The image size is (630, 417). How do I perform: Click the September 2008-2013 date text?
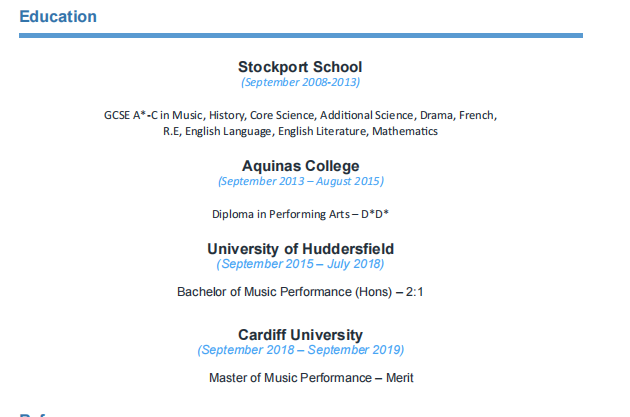tap(300, 82)
